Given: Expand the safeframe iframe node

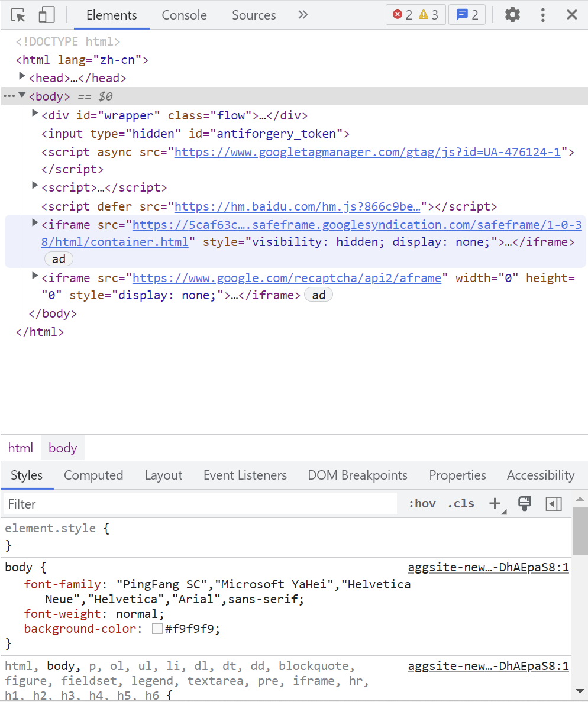Looking at the screenshot, I should [35, 223].
